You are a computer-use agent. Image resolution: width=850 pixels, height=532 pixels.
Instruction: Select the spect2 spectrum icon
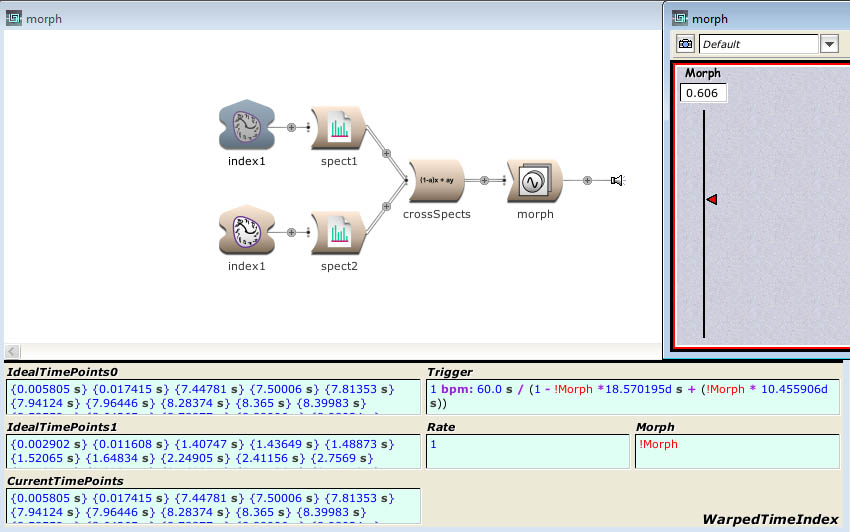[339, 233]
